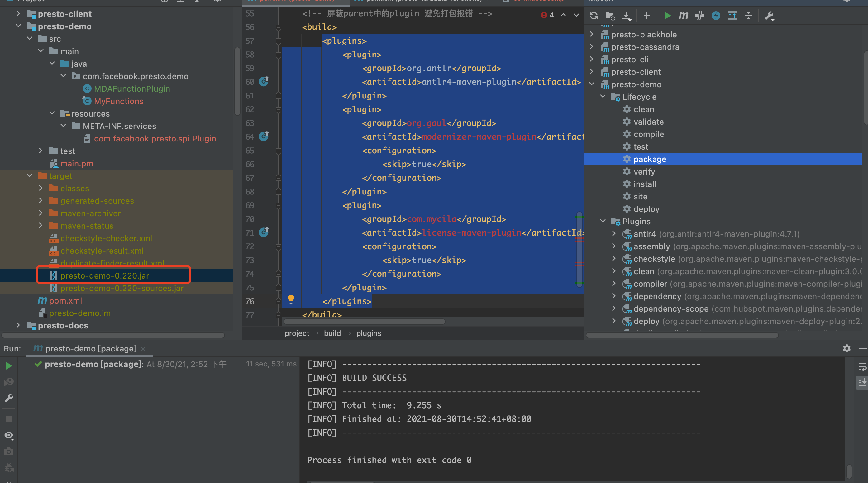Select presto-demo [package] run tab

(x=90, y=348)
